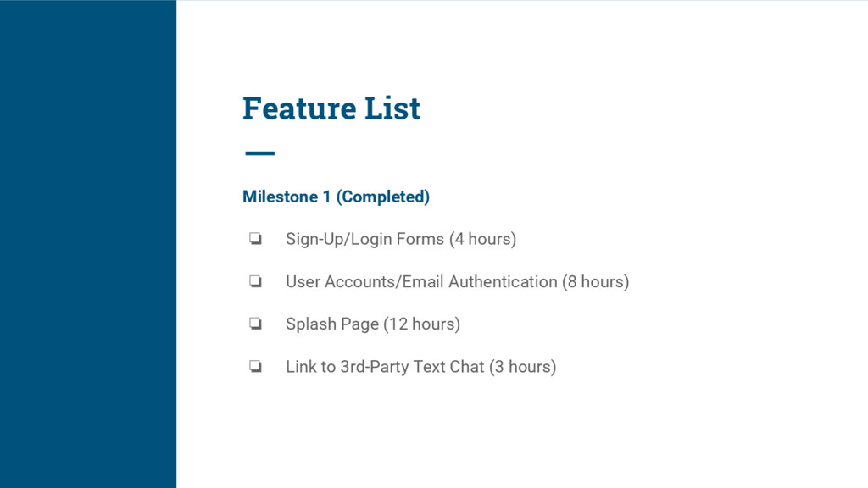Click the short dash line under the title
Viewport: 868px width, 488px height.
(x=259, y=153)
